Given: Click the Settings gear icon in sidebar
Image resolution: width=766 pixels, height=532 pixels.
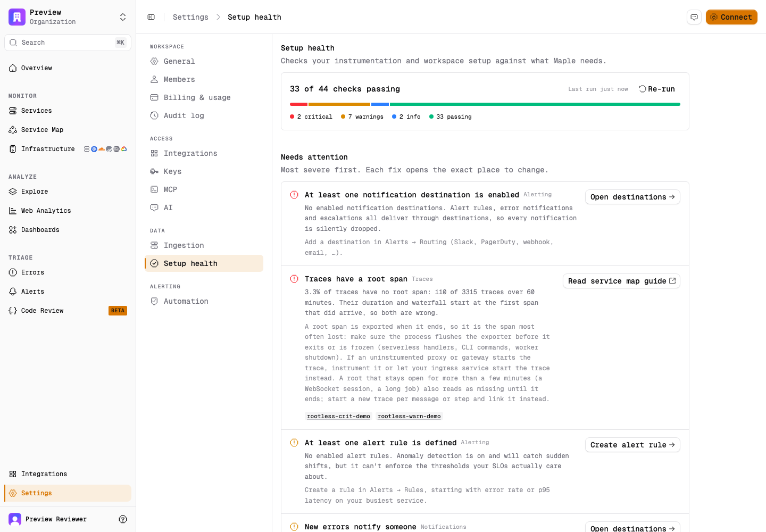Looking at the screenshot, I should [13, 493].
